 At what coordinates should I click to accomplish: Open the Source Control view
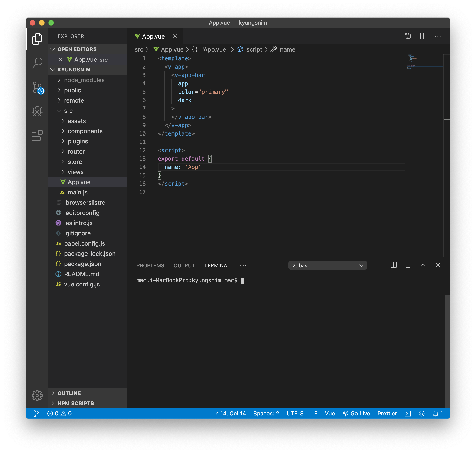point(37,87)
